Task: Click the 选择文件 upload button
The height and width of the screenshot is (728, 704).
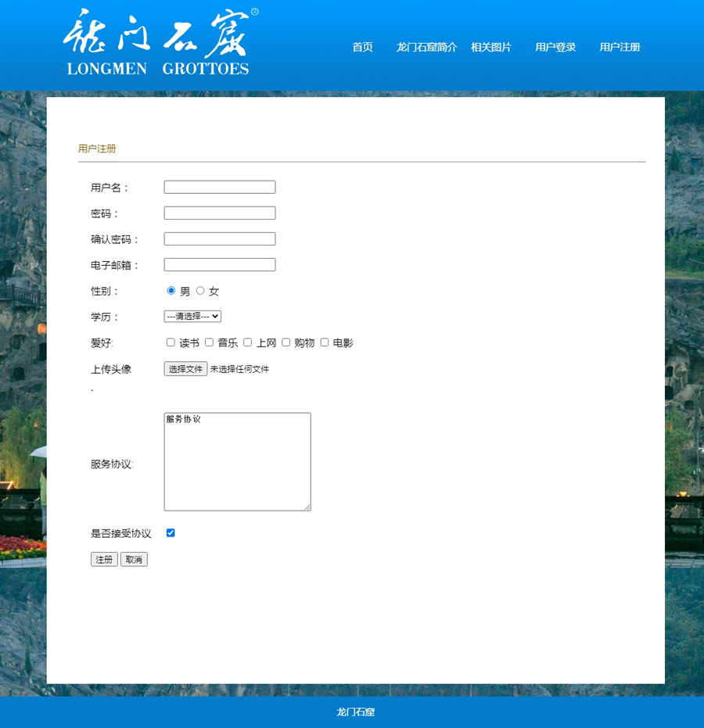Action: 185,369
